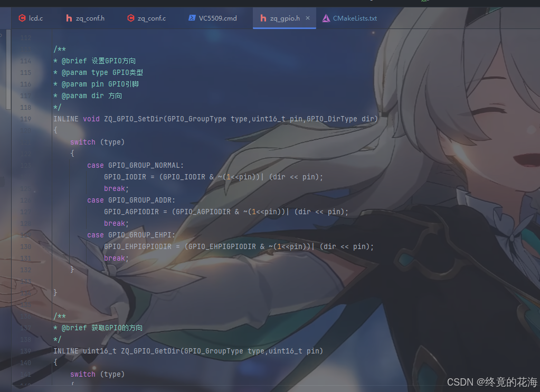Click 'case GPIO_GROUP_ADDR:' line
The height and width of the screenshot is (392, 540).
click(131, 200)
